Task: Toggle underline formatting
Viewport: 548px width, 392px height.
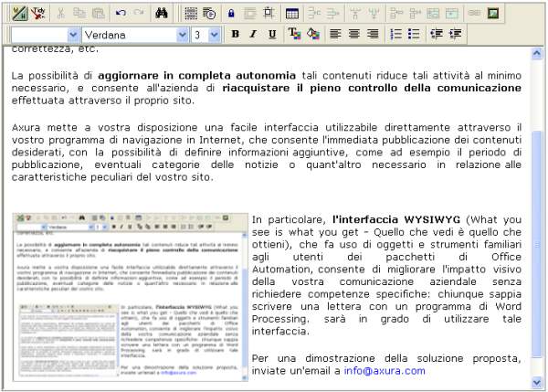Action: tap(272, 35)
